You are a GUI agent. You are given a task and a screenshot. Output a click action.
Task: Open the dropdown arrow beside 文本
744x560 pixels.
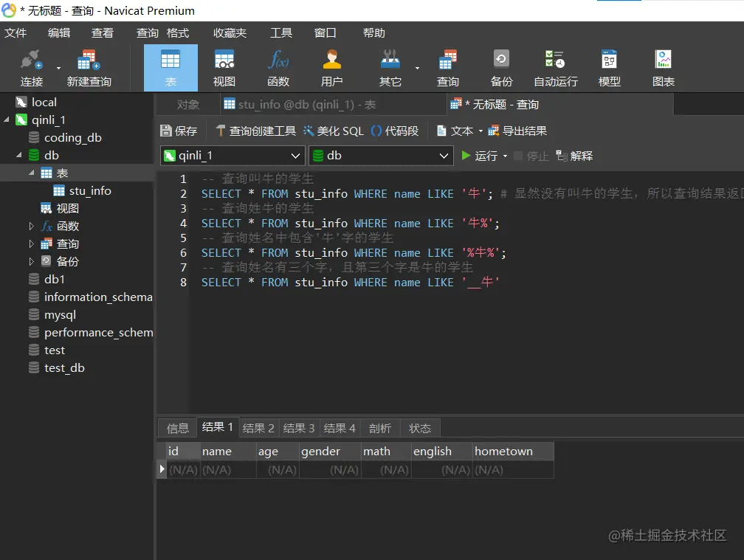click(x=480, y=131)
